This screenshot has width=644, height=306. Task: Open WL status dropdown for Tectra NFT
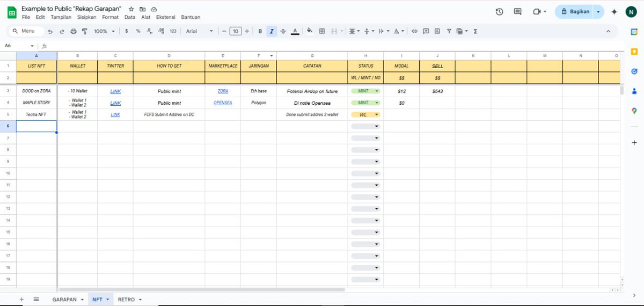point(365,114)
